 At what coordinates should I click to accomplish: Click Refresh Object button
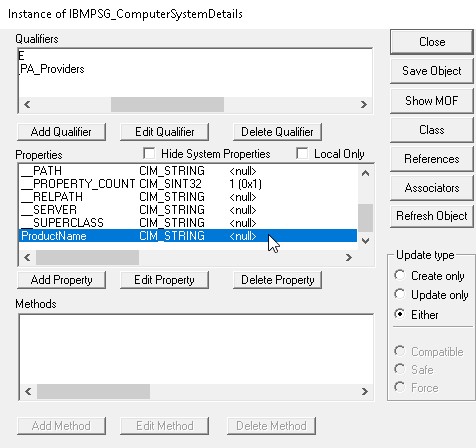[x=432, y=216]
